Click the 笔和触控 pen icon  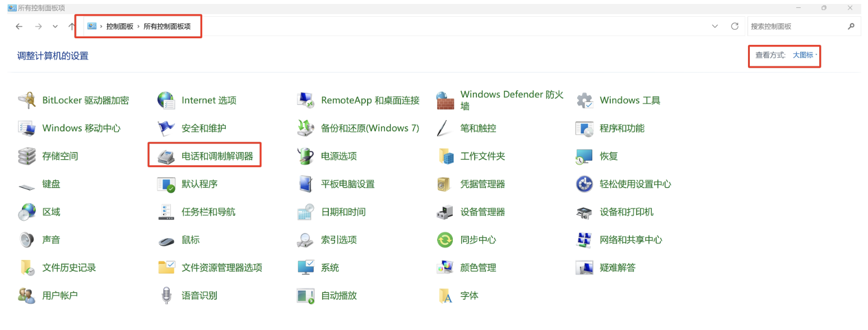[445, 128]
